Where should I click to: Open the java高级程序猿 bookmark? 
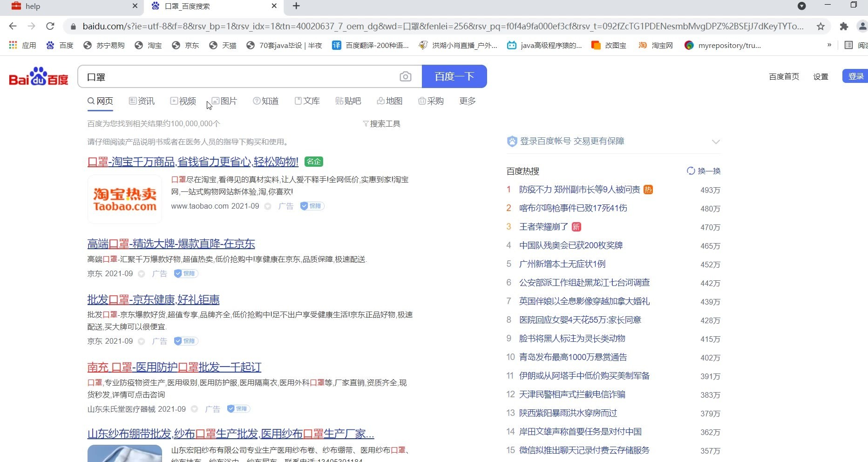[544, 45]
